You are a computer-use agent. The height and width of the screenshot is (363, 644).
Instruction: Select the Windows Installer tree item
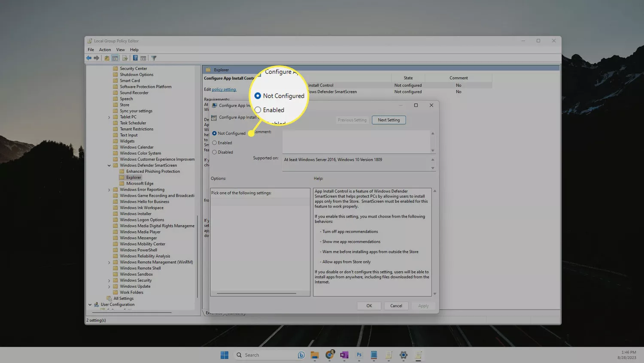(x=136, y=214)
